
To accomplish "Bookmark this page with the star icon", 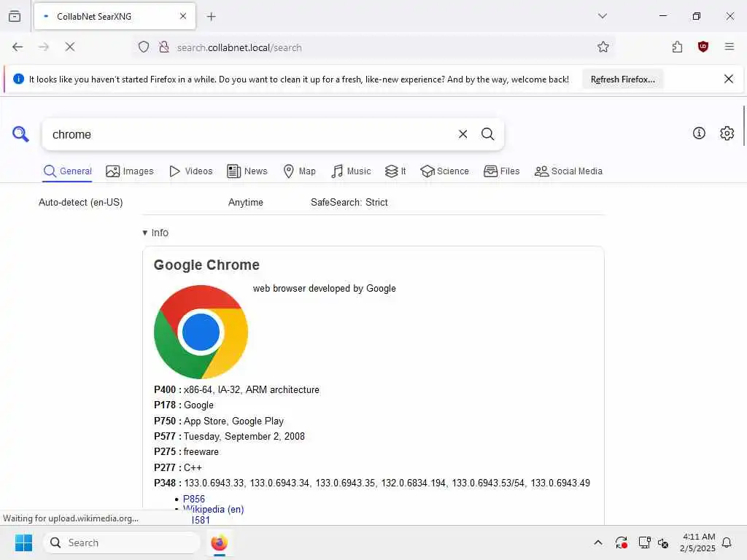I will tap(603, 47).
